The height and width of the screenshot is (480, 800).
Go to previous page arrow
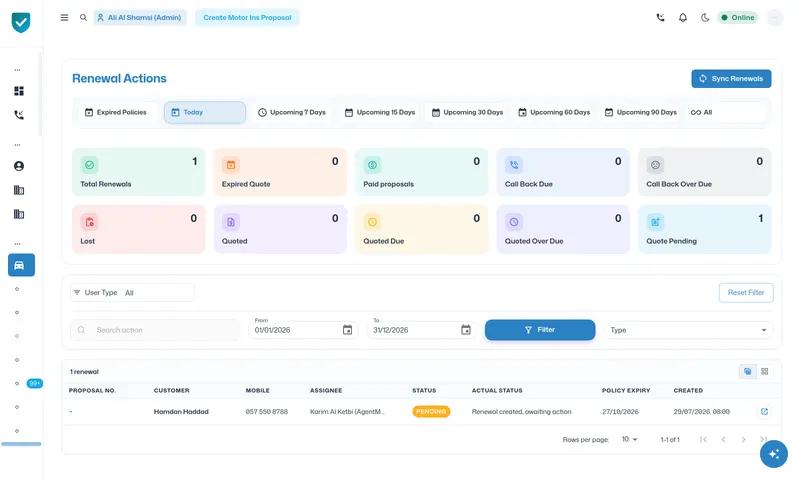[723, 439]
